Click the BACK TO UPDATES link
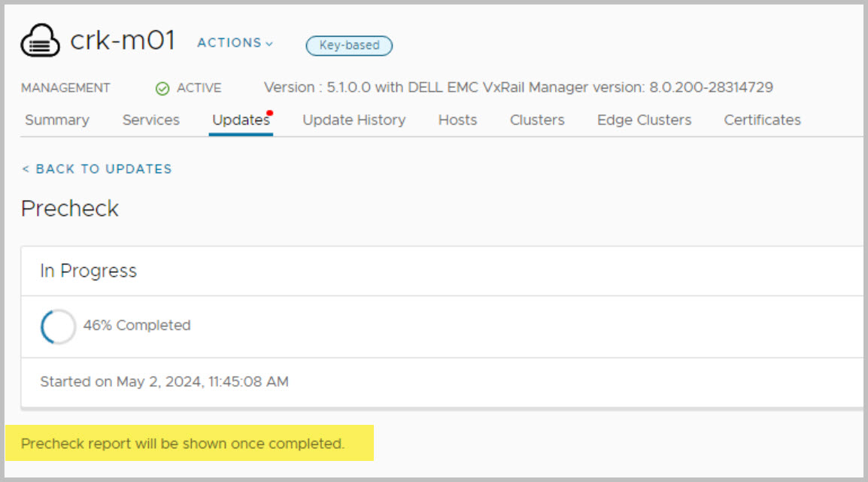Screen dimensions: 868x482 tap(96, 169)
